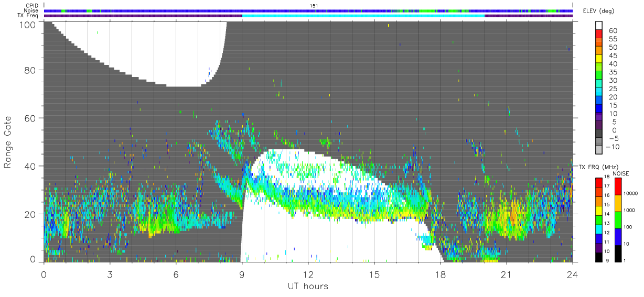Click the CPID value 151
The width and height of the screenshot is (644, 297).
[x=314, y=5]
